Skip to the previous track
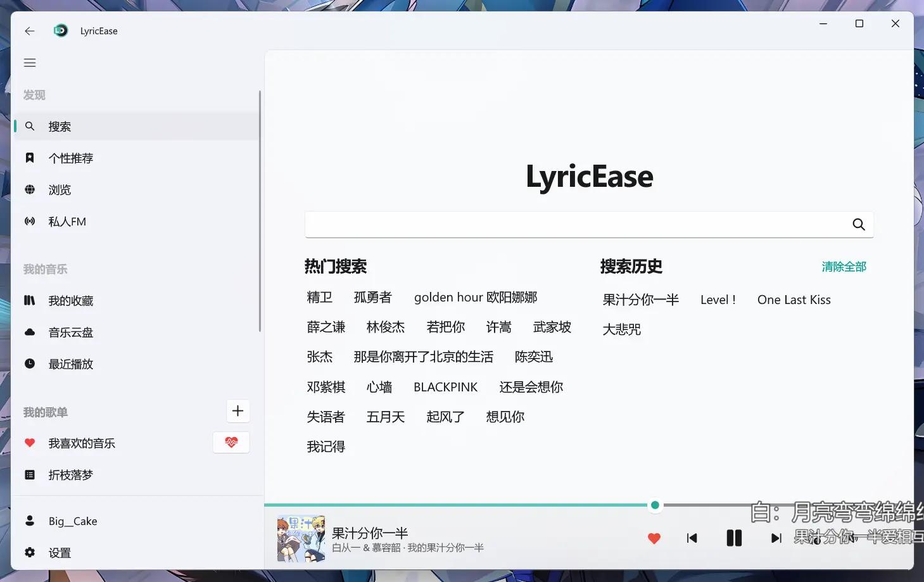The height and width of the screenshot is (582, 924). point(692,538)
